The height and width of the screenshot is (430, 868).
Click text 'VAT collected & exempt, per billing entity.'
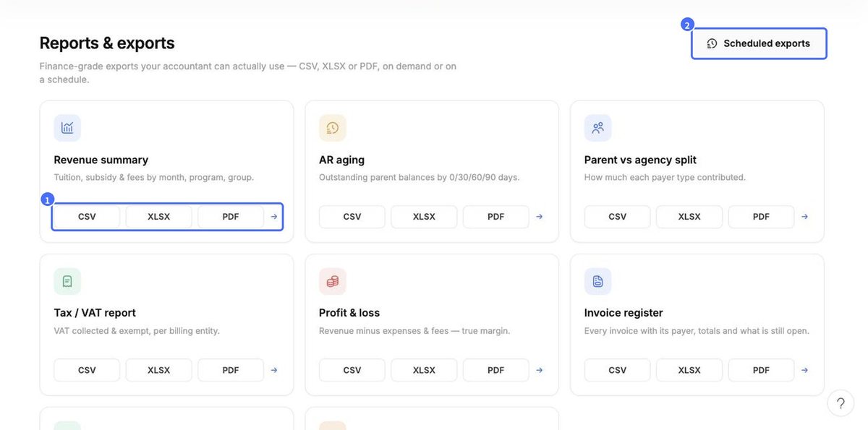click(137, 331)
